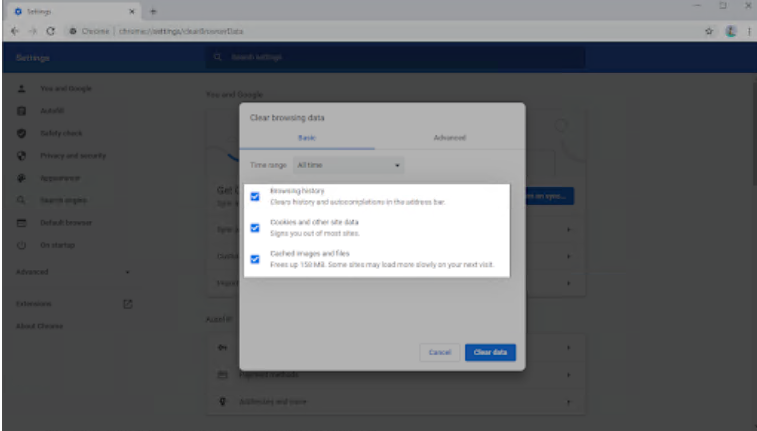Expand the Advanced section in the sidebar

pos(74,272)
